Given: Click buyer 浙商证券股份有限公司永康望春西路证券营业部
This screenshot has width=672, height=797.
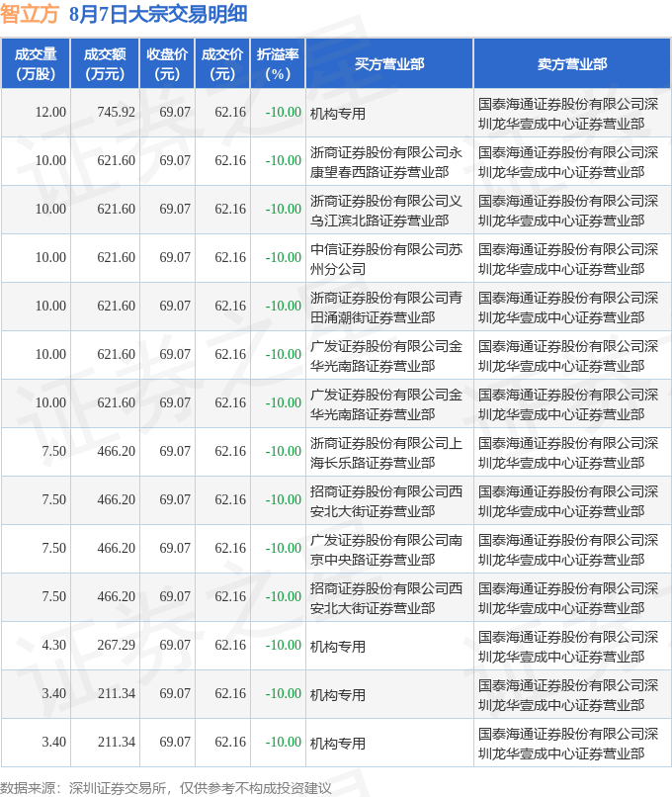Looking at the screenshot, I should point(386,162).
